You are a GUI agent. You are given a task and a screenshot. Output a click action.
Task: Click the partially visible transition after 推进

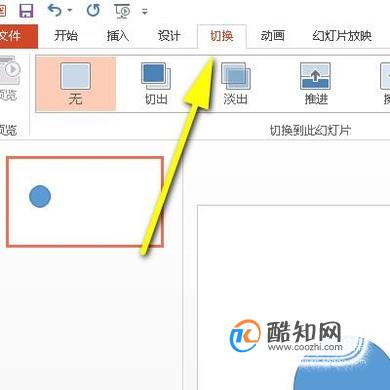(x=385, y=84)
